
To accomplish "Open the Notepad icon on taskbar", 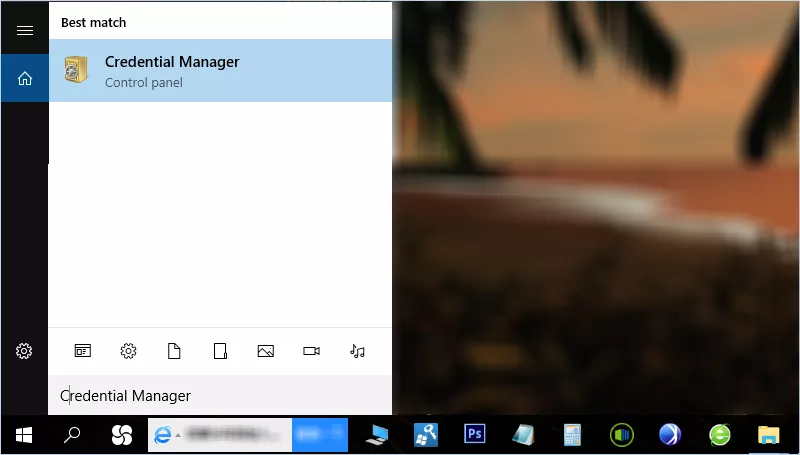I will [x=523, y=435].
